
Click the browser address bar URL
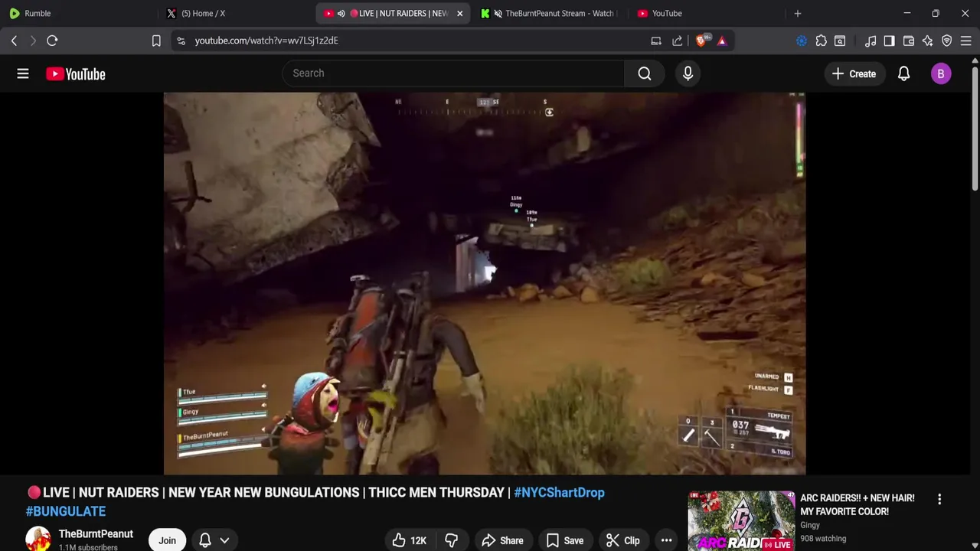266,41
